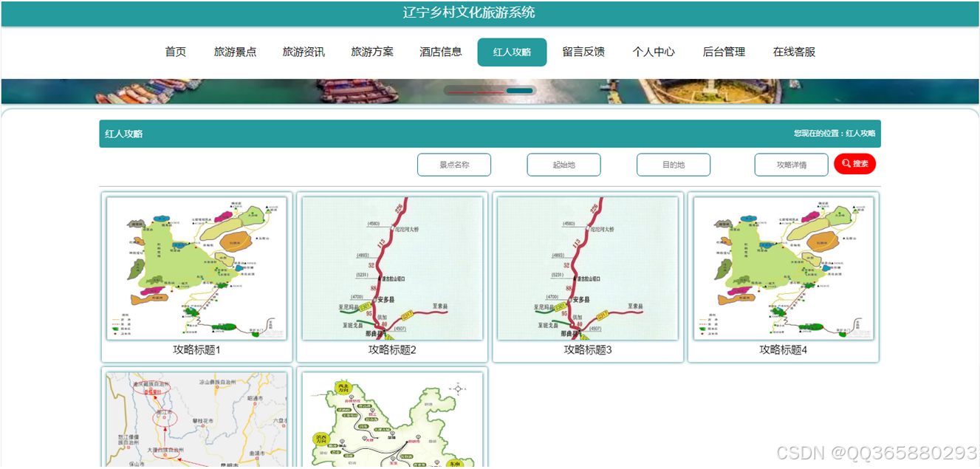This screenshot has width=980, height=469.
Task: Select 旅游方案 in the nav bar
Action: (372, 52)
